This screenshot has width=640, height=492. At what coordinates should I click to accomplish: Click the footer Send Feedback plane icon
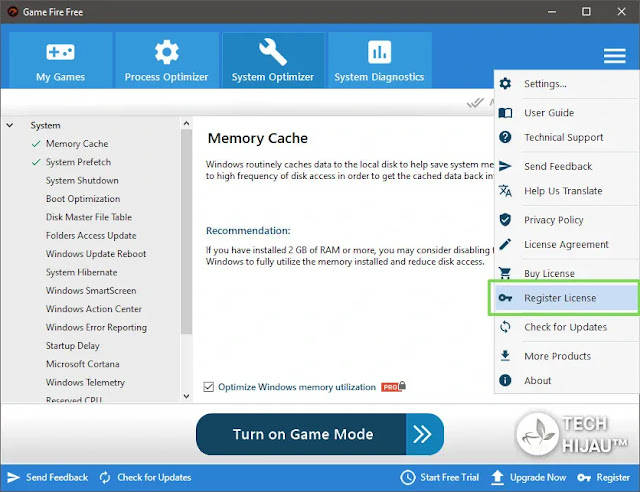pos(13,477)
